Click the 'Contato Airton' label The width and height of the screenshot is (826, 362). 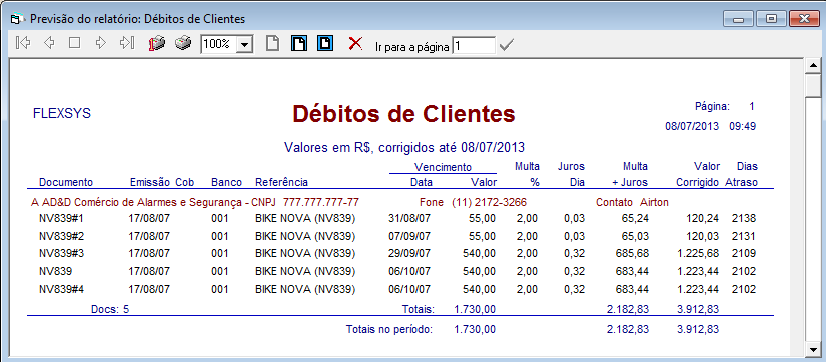coord(632,202)
